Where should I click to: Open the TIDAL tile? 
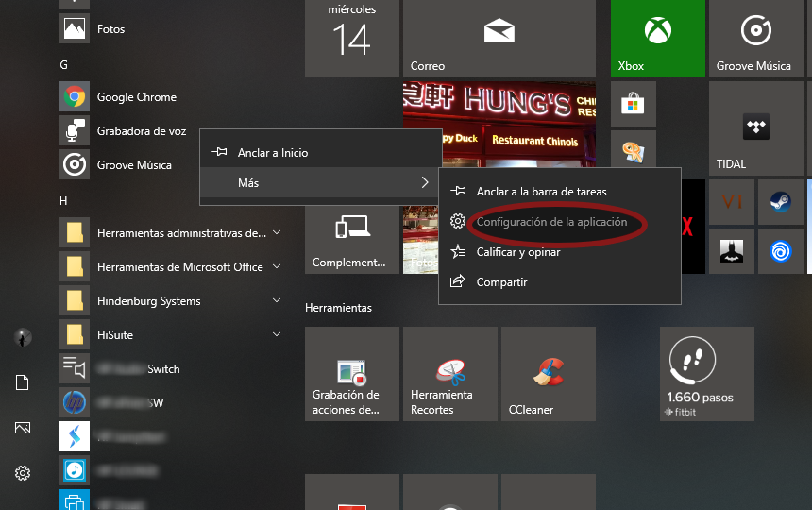[x=755, y=128]
